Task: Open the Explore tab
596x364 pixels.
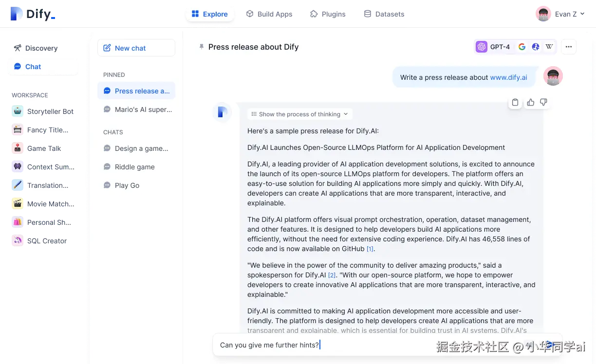Action: [x=210, y=14]
